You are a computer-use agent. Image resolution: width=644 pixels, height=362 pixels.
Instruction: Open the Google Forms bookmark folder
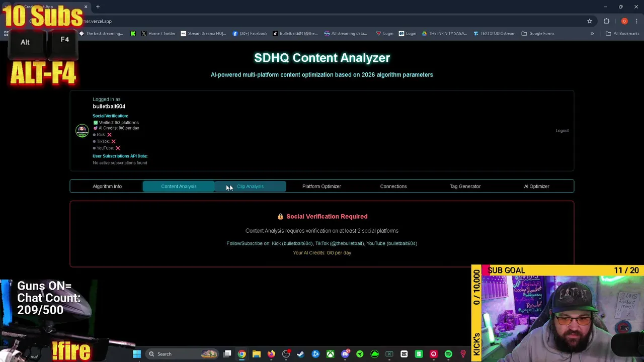[538, 34]
